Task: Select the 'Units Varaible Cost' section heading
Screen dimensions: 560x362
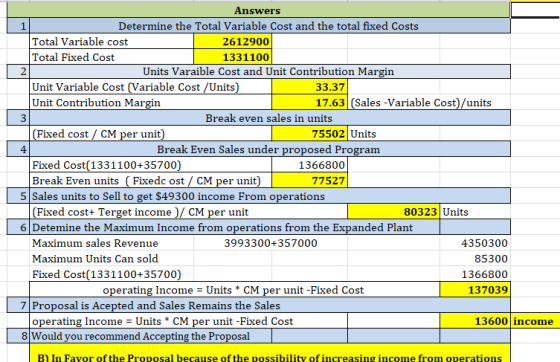Action: [x=270, y=71]
